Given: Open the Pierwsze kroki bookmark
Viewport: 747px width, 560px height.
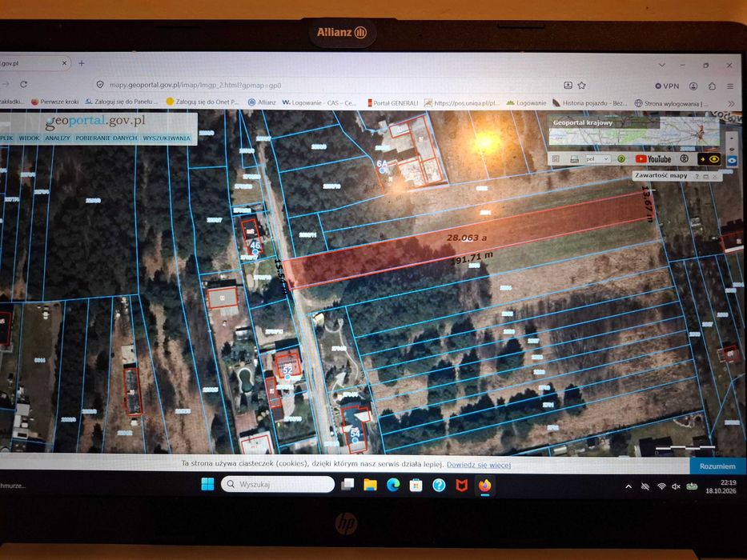Looking at the screenshot, I should (x=54, y=102).
